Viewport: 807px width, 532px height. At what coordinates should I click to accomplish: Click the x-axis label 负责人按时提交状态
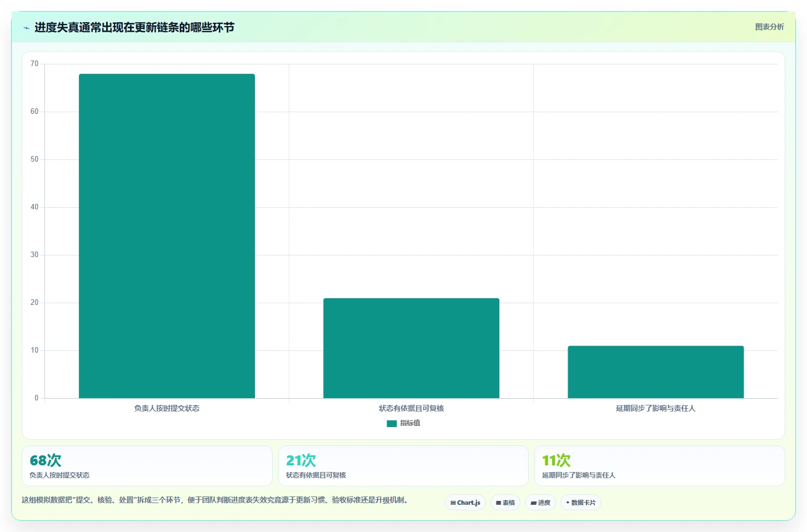coord(167,408)
